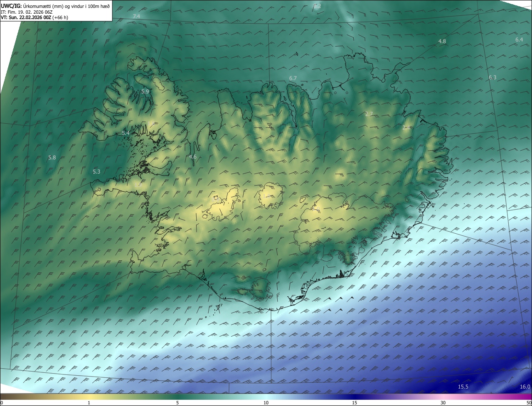
Task: Click the colorbar tick label 1
Action: click(x=89, y=403)
